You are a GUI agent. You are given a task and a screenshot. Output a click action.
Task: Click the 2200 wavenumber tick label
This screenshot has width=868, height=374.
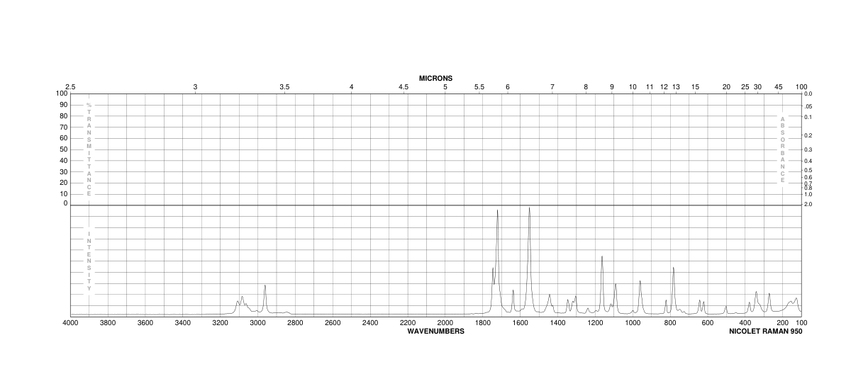[x=408, y=323]
